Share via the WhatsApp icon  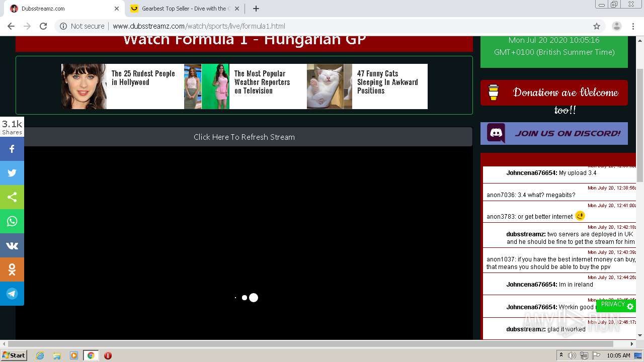coord(12,221)
